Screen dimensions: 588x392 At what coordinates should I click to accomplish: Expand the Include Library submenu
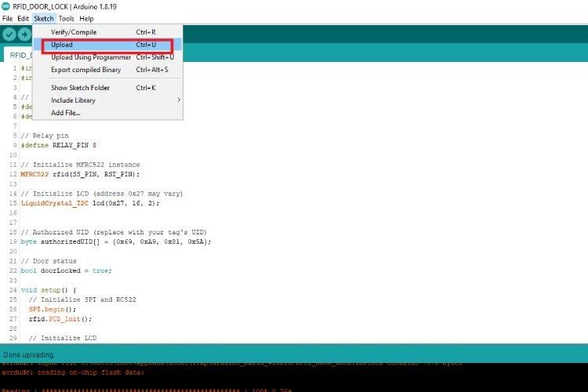point(107,100)
